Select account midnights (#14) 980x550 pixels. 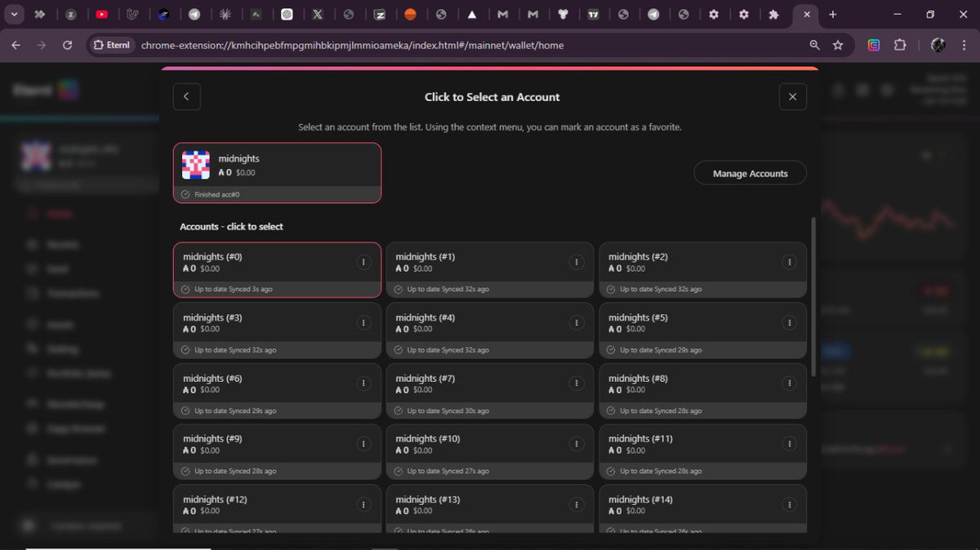[702, 509]
